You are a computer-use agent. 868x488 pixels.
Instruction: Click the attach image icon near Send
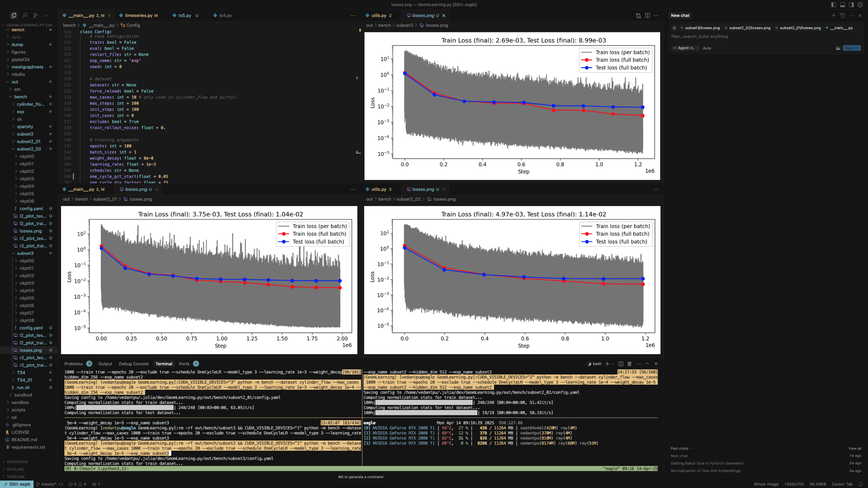coord(838,48)
